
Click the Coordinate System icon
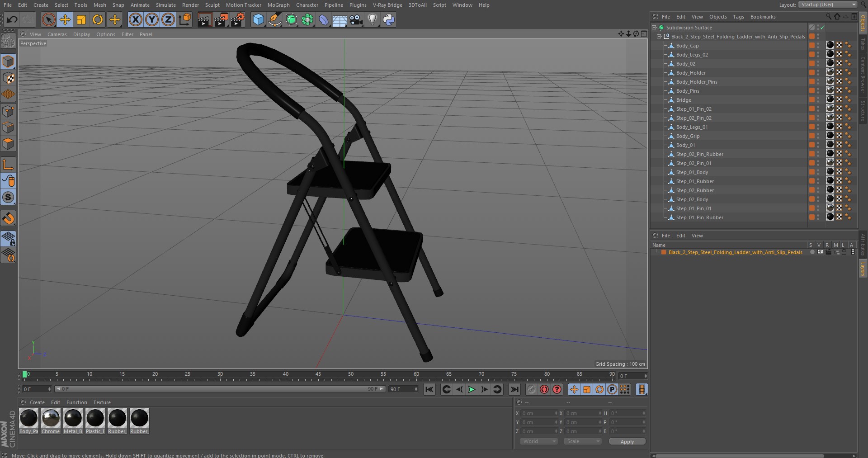tap(185, 19)
